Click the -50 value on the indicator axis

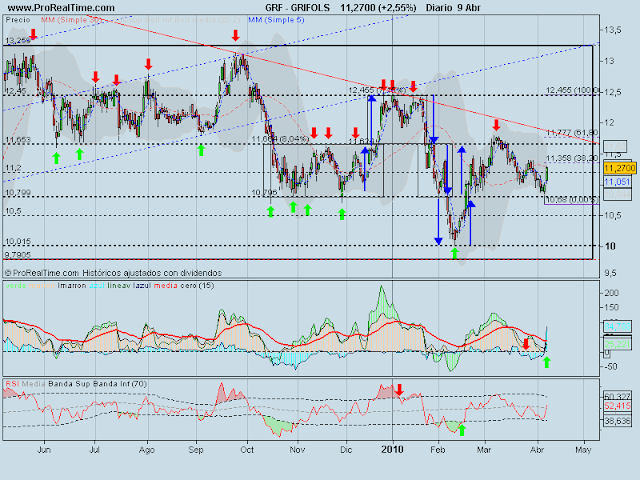coord(611,367)
